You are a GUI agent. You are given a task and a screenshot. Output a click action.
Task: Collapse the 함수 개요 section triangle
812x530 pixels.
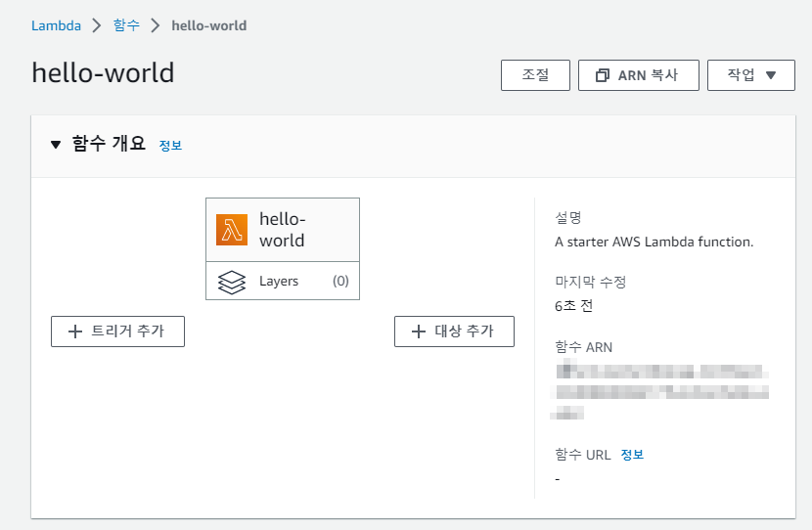pyautogui.click(x=56, y=145)
